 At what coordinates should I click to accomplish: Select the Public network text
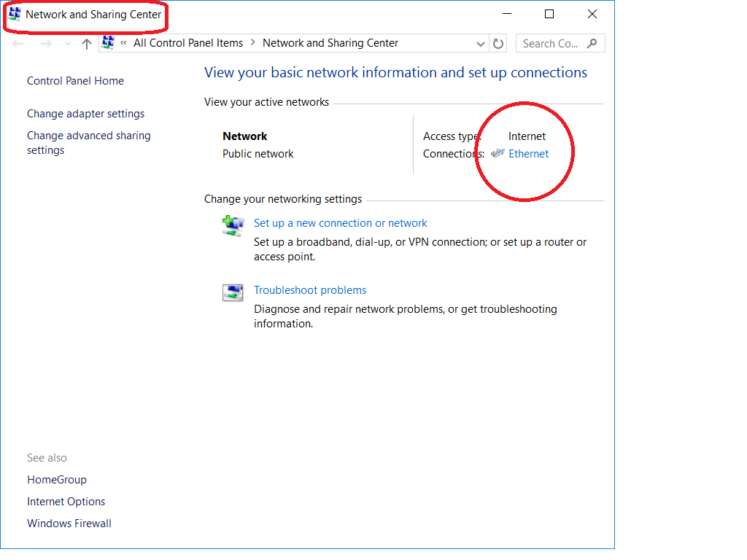pyautogui.click(x=258, y=154)
